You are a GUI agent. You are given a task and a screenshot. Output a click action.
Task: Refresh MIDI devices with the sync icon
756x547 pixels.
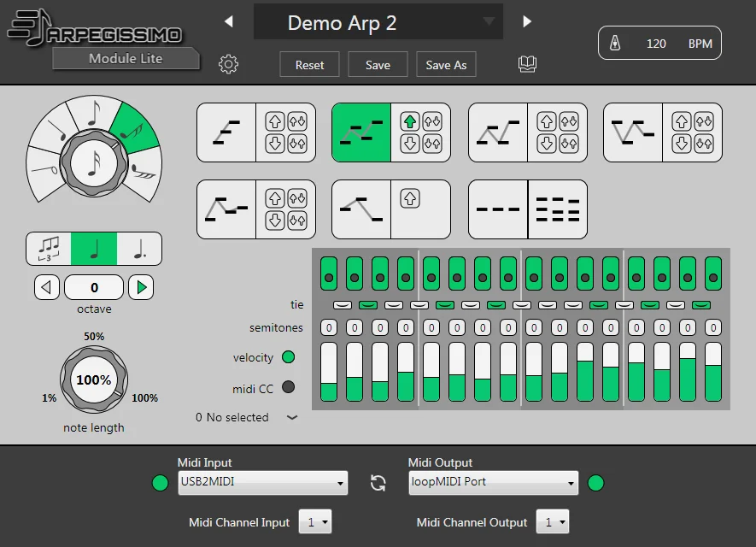[x=378, y=483]
